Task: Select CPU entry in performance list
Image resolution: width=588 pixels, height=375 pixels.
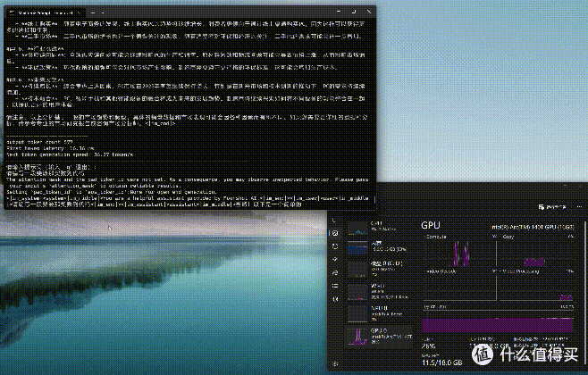Action: click(379, 227)
